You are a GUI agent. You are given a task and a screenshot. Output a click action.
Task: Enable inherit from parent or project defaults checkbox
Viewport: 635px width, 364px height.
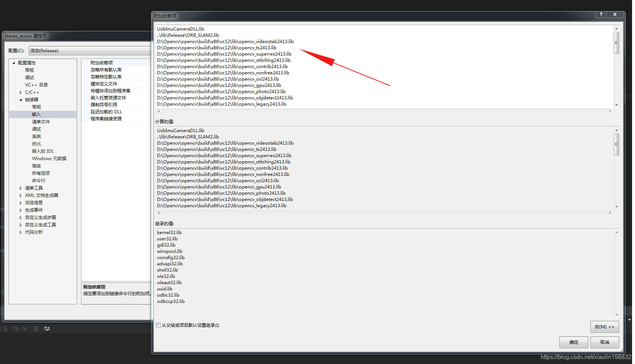[158, 325]
